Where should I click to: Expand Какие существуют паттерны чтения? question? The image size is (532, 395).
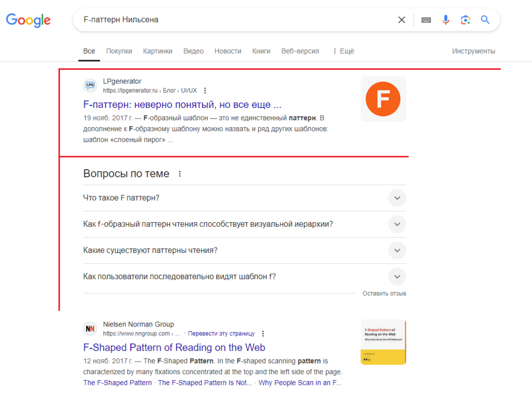click(244, 250)
